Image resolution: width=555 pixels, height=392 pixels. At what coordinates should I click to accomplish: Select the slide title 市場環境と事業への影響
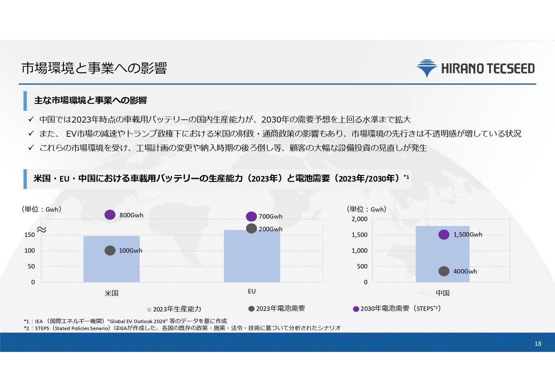click(94, 68)
